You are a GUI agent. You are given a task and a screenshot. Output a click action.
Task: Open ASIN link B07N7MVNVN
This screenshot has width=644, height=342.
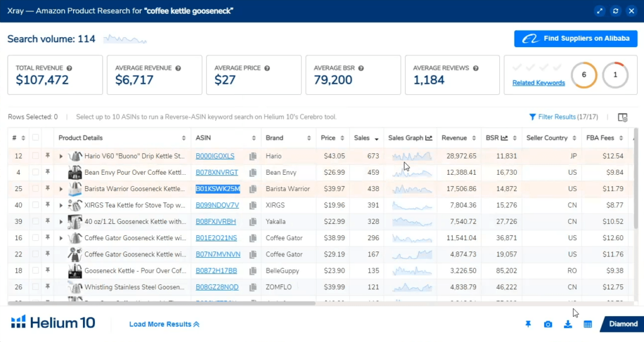coord(218,255)
